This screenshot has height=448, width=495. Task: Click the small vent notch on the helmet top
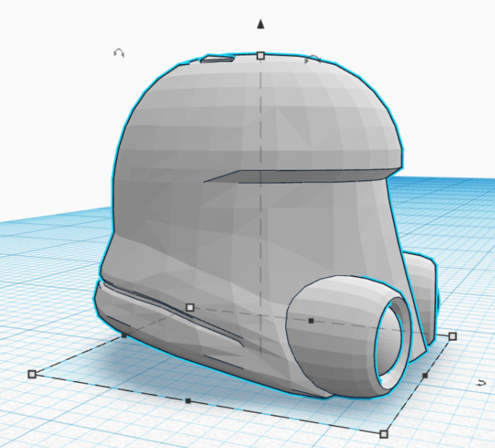pyautogui.click(x=217, y=59)
